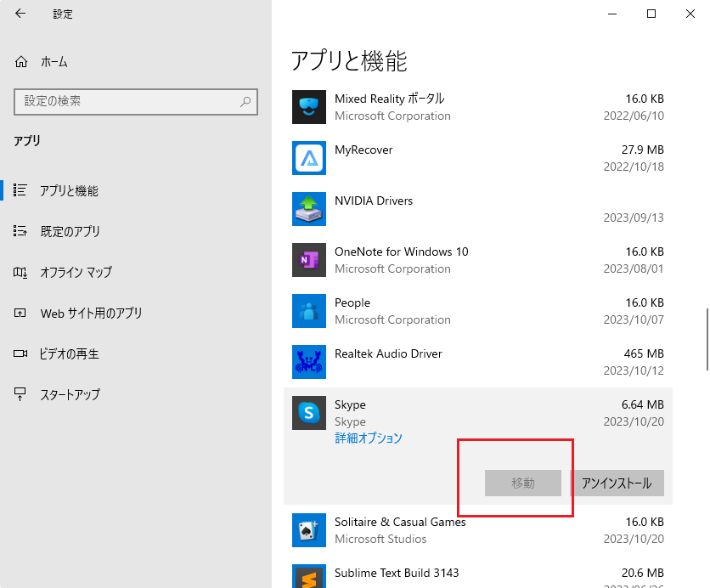This screenshot has width=710, height=588.
Task: Click the OneNote for Windows 10 icon
Action: [308, 260]
